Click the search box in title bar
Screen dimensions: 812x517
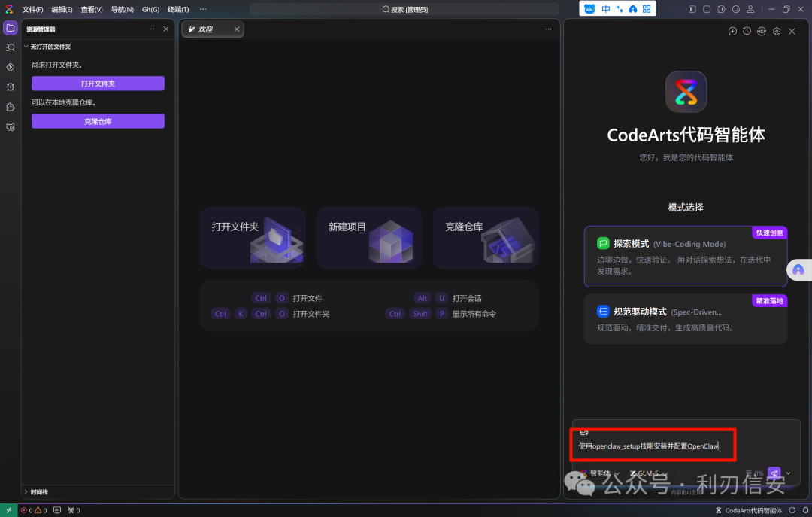[x=404, y=9]
